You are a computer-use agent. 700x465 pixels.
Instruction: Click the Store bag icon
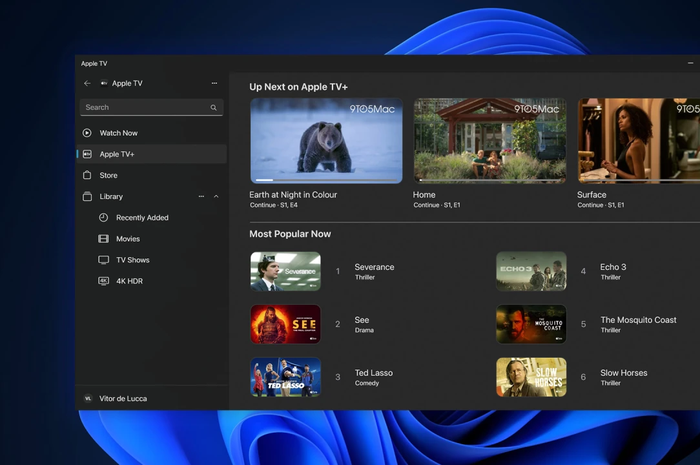(x=87, y=175)
